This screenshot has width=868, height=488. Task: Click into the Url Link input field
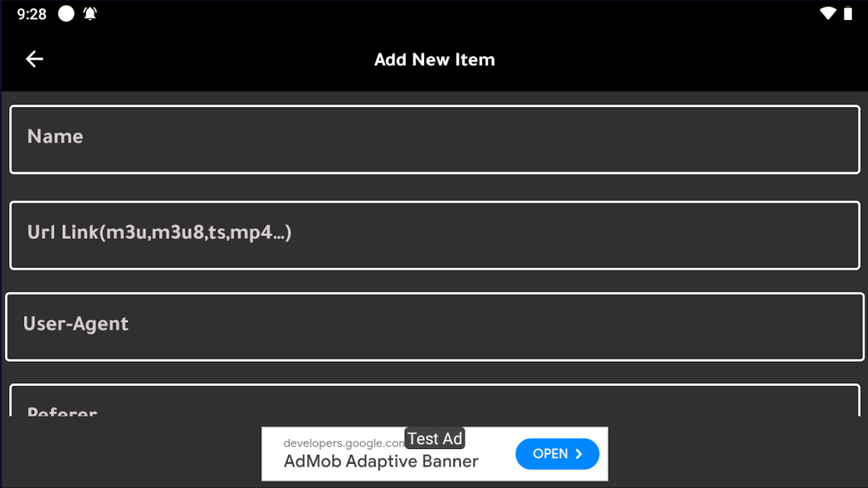click(x=435, y=235)
